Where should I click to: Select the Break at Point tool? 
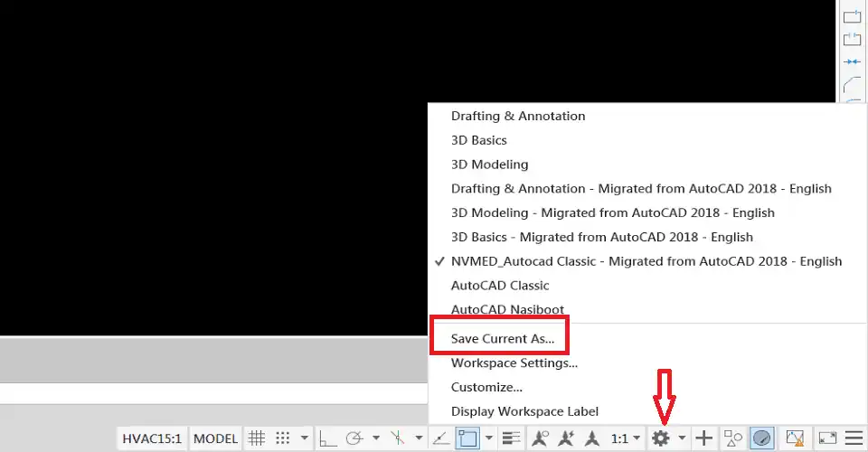click(852, 16)
